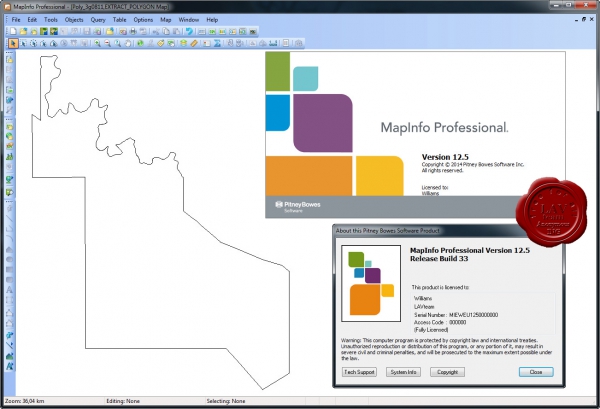This screenshot has width=600, height=409.
Task: Open the Edit menu
Action: (32, 20)
